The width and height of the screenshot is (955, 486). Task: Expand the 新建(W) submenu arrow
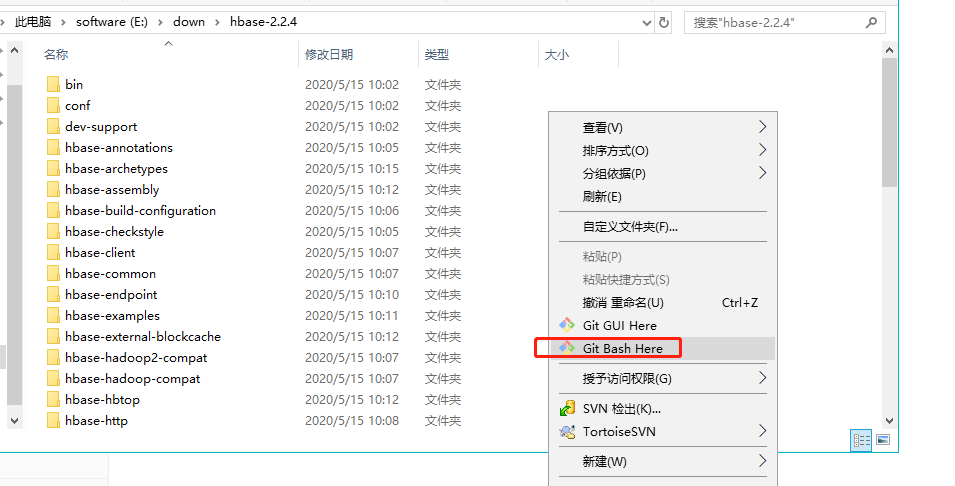[763, 460]
